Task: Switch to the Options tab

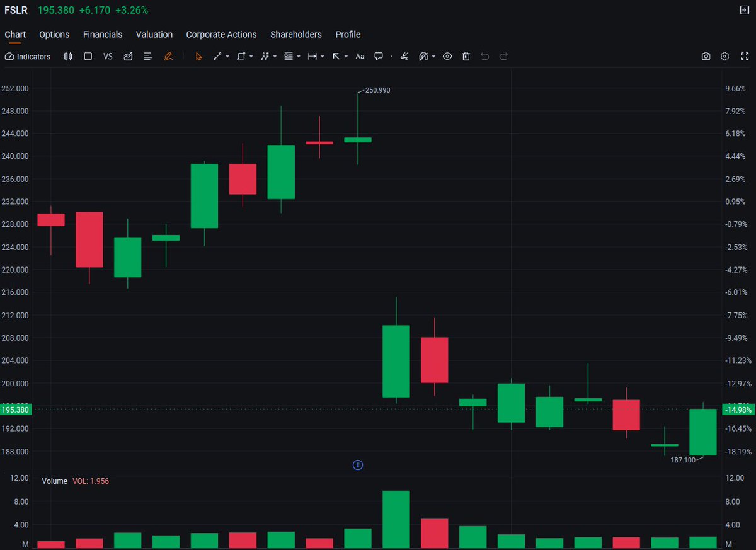Action: click(x=54, y=35)
